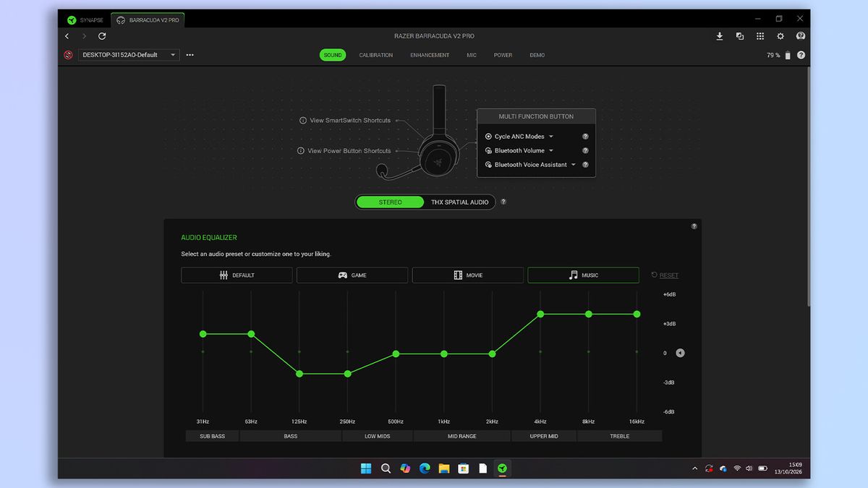Screen dimensions: 868x488
Task: Switch to THX SPATIAL AUDIO mode
Action: pos(460,202)
